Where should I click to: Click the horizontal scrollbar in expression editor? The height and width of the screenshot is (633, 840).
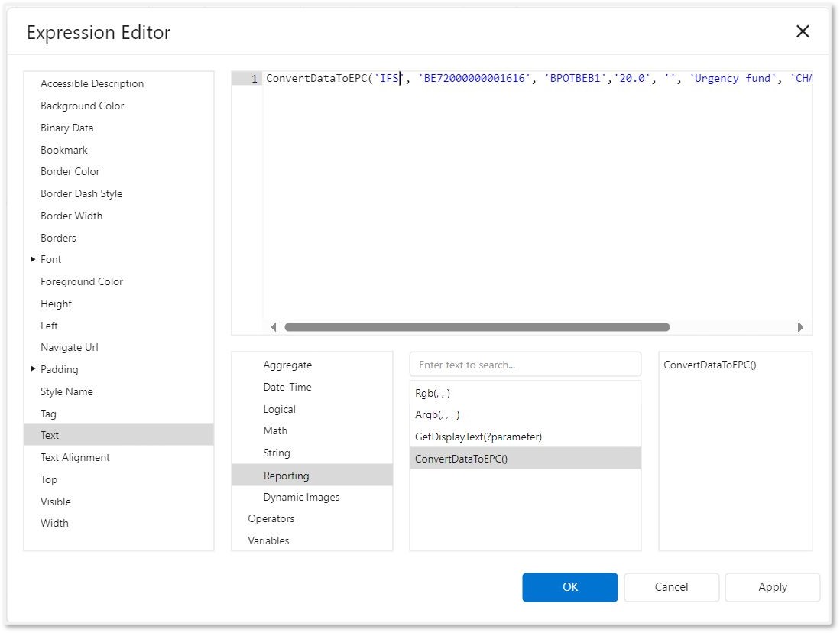point(476,327)
